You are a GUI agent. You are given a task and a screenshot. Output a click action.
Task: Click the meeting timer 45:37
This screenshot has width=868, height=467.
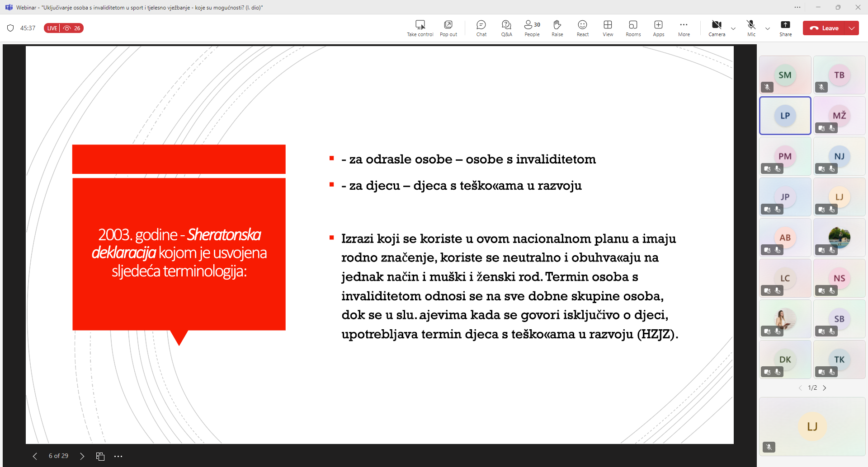28,28
